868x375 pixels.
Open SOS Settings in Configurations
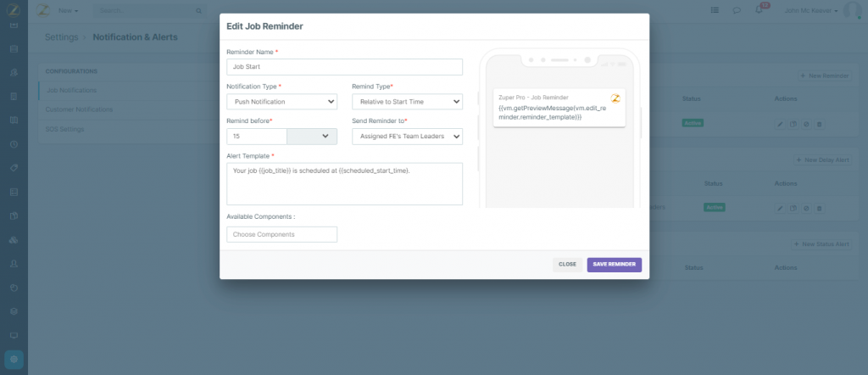64,129
